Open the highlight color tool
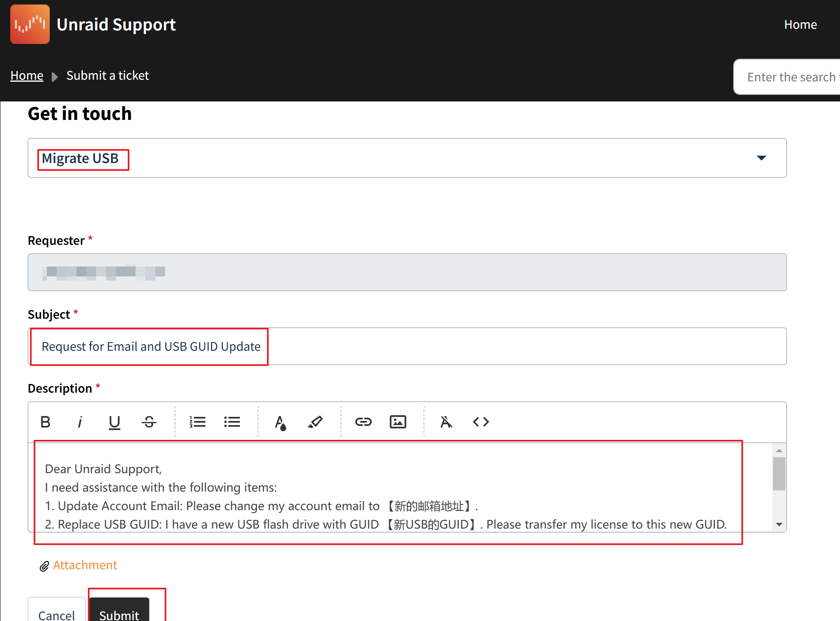840x621 pixels. point(315,422)
